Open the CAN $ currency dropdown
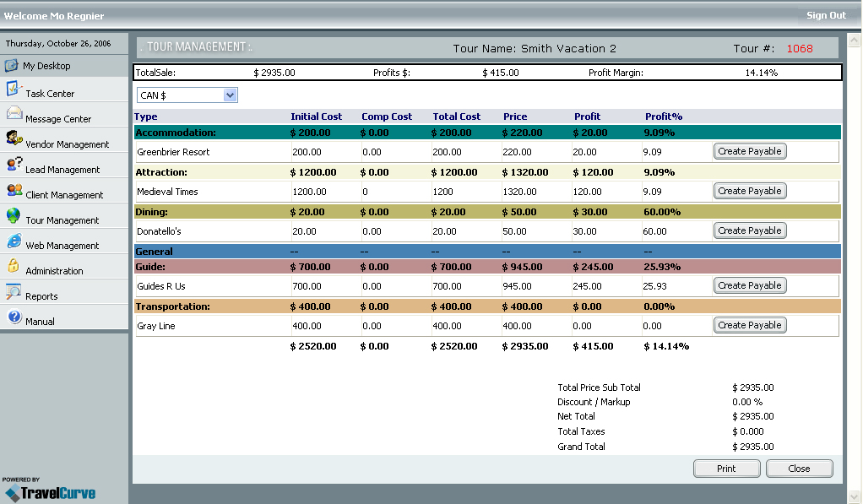Viewport: 863px width, 504px height. pos(187,95)
